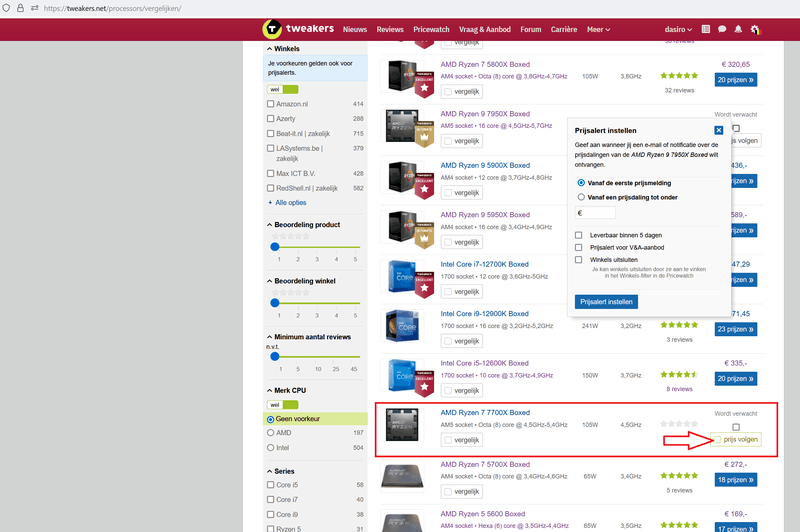Open the list icon in top bar
800x532 pixels.
tap(706, 30)
